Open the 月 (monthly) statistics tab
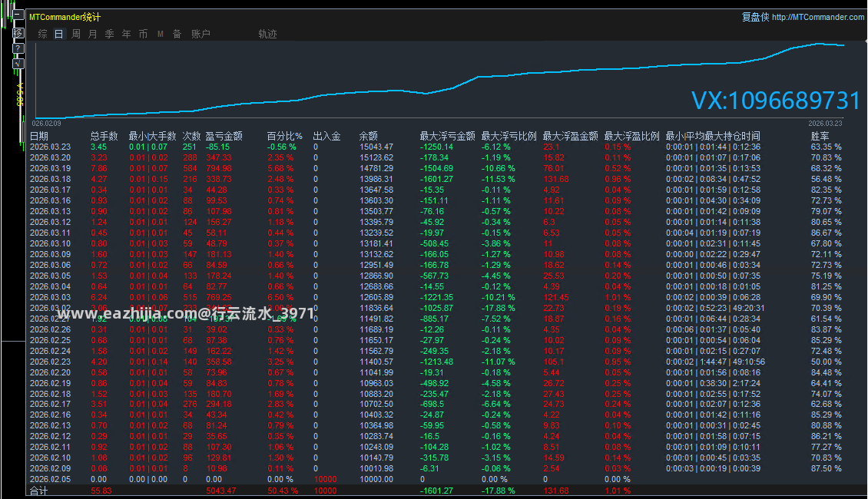868x499 pixels. point(92,34)
